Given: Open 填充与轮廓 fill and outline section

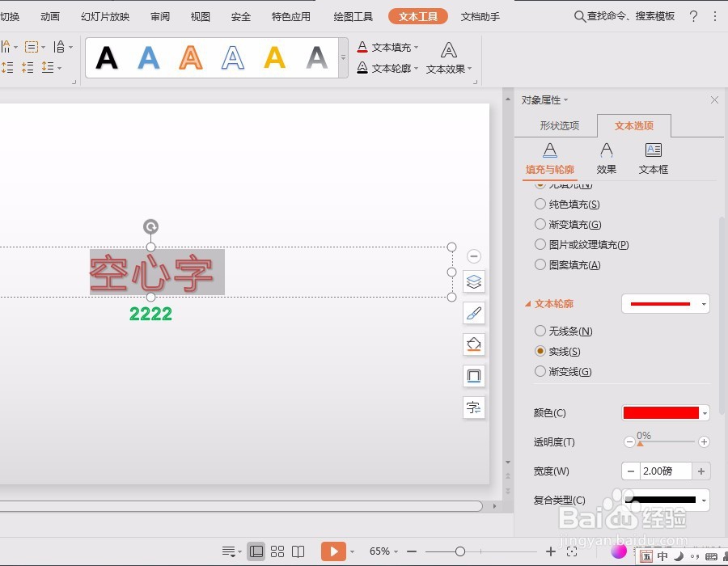Looking at the screenshot, I should [550, 159].
